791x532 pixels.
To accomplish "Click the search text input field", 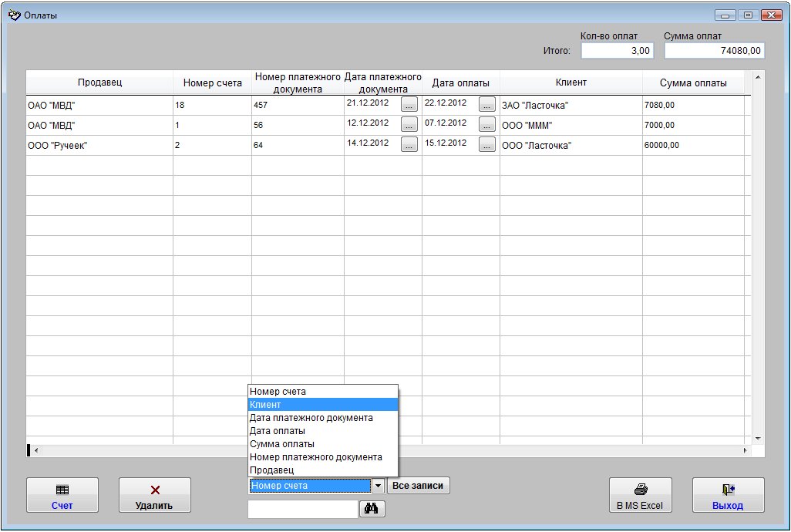I will pyautogui.click(x=303, y=509).
